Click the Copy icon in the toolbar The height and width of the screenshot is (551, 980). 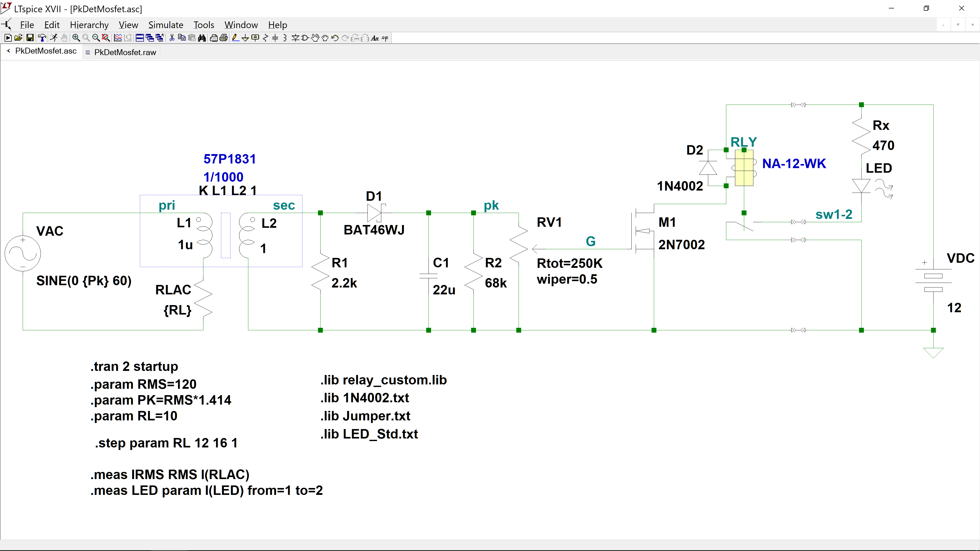point(182,38)
